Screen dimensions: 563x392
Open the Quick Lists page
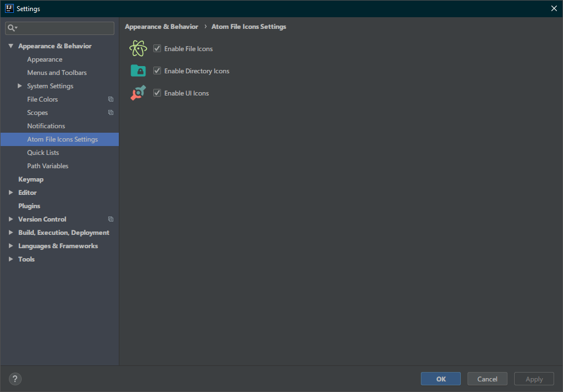(x=43, y=153)
